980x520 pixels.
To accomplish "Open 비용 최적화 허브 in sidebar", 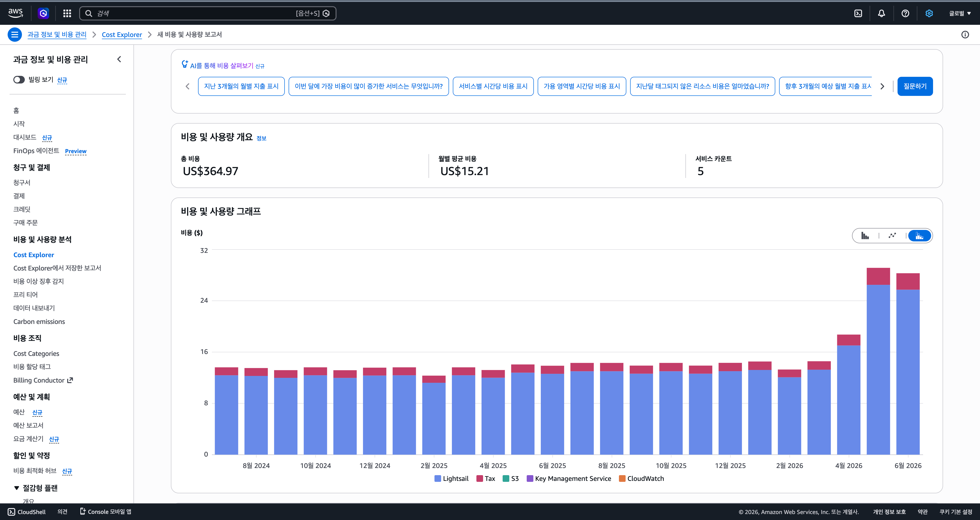I will [35, 471].
